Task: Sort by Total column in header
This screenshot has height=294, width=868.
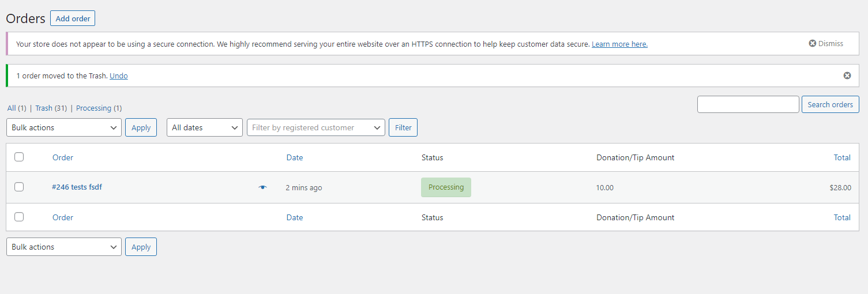Action: (842, 157)
